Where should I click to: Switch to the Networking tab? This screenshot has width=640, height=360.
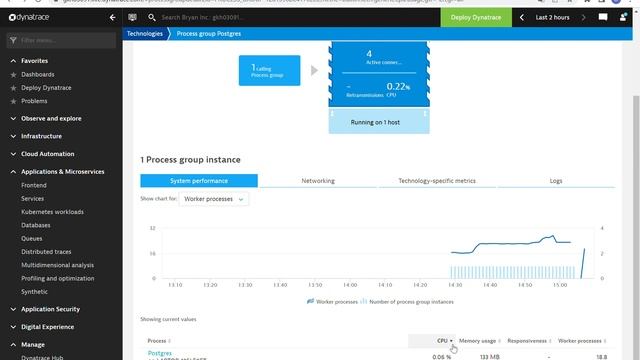pos(318,181)
